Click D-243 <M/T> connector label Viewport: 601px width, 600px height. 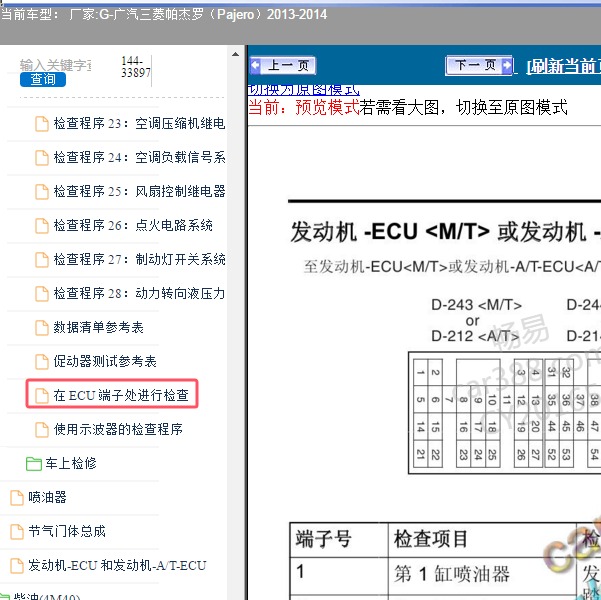tap(476, 305)
